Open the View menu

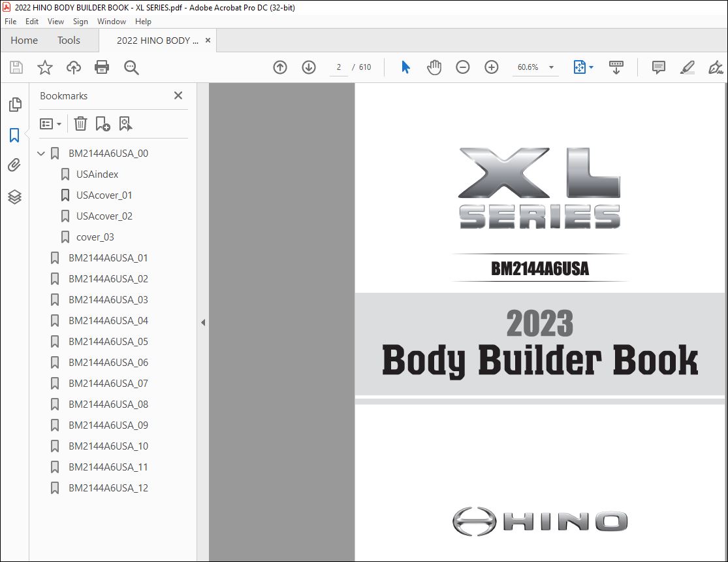(55, 22)
